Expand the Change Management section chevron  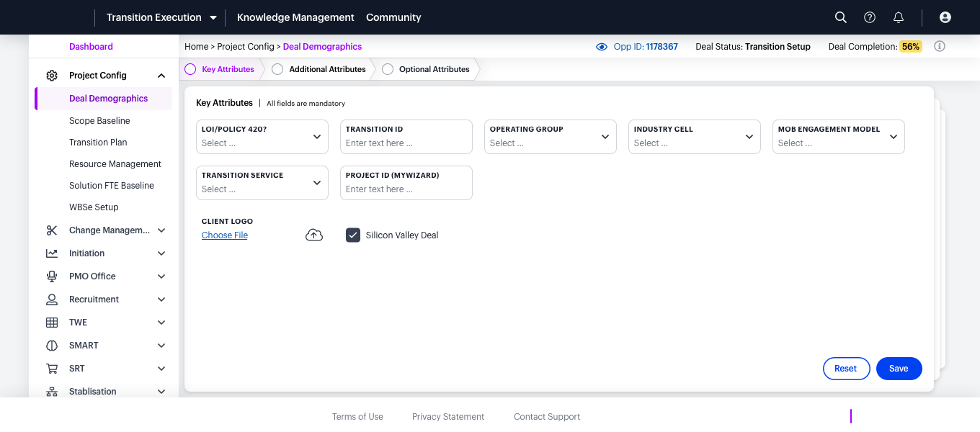coord(161,230)
